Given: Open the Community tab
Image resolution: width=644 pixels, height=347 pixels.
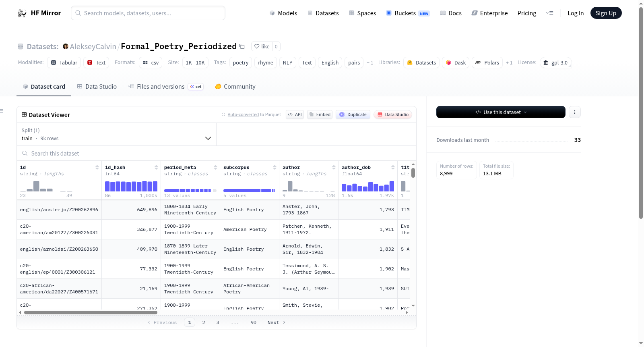Looking at the screenshot, I should [x=235, y=87].
